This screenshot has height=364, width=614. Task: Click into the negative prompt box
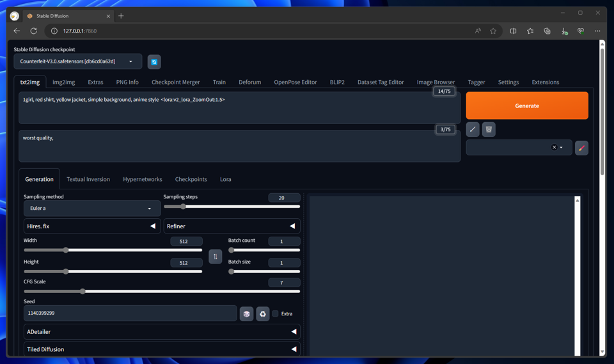[x=239, y=146]
